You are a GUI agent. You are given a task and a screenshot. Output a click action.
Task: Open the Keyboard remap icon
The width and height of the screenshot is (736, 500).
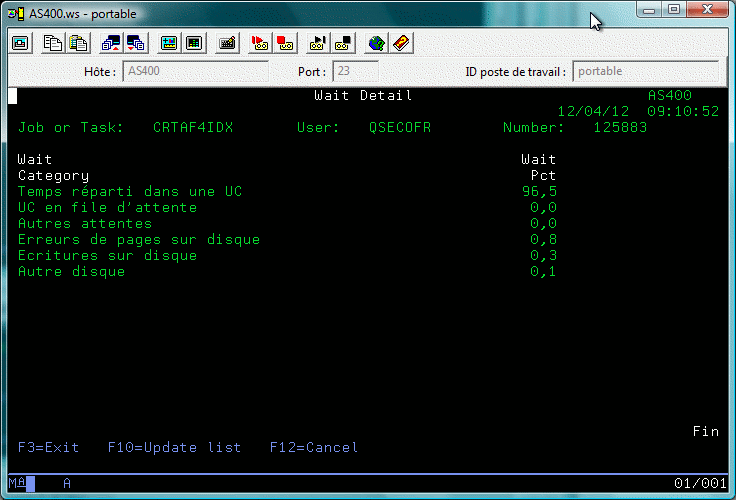pyautogui.click(x=228, y=43)
